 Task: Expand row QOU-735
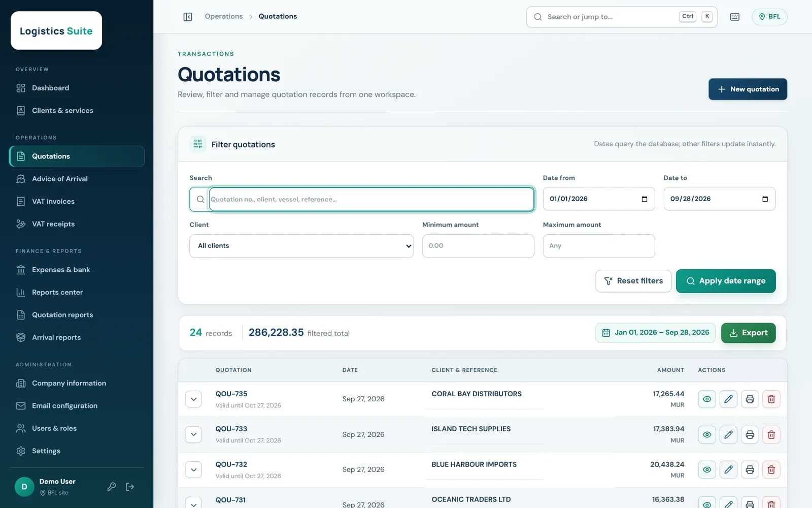tap(193, 399)
